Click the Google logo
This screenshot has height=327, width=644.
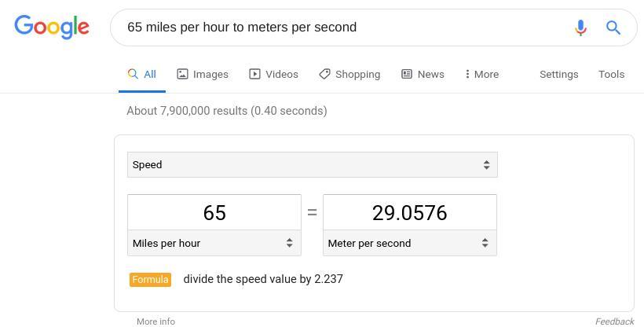click(52, 27)
